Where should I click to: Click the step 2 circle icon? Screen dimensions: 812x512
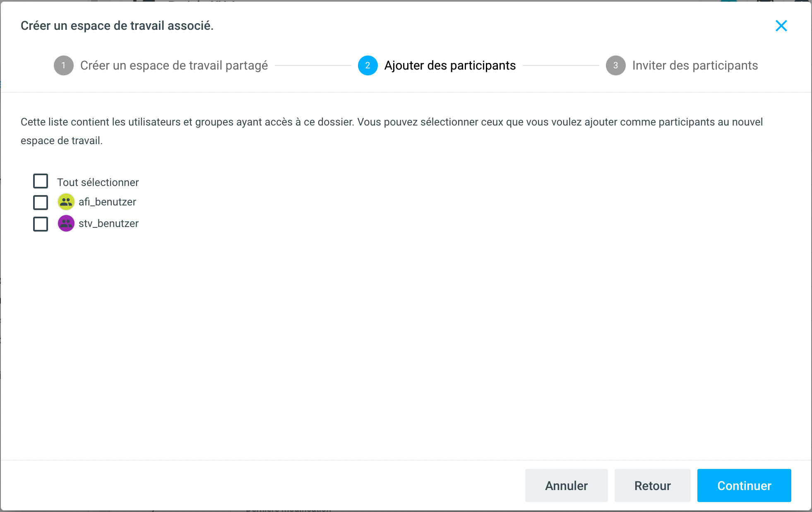[x=368, y=65]
